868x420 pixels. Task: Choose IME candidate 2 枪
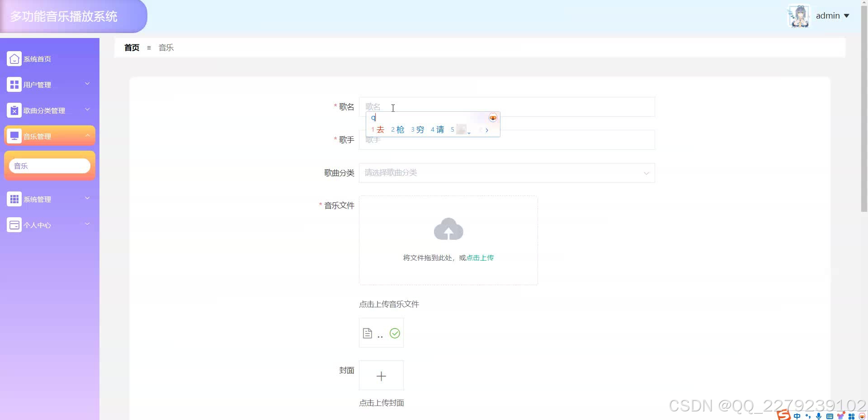[x=398, y=130]
